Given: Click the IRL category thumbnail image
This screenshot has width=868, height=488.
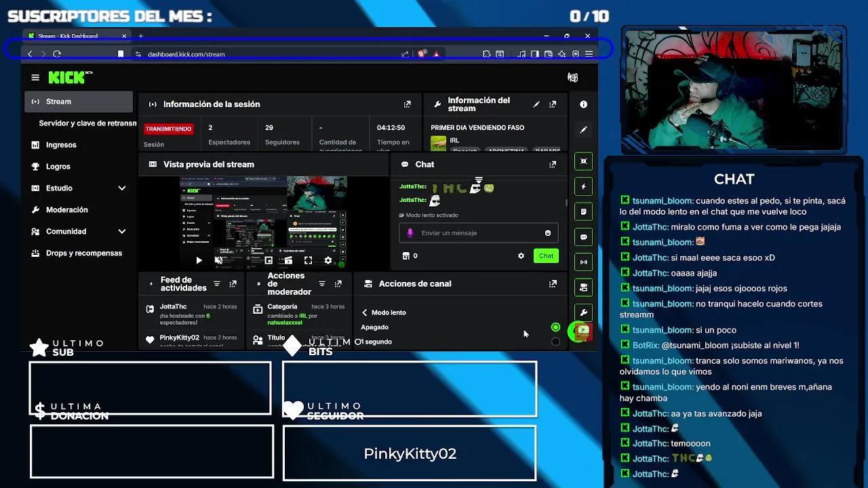Looking at the screenshot, I should click(x=439, y=144).
